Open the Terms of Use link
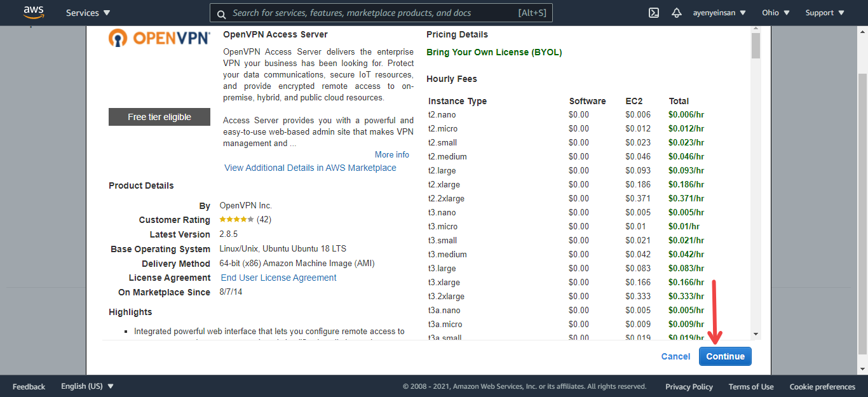This screenshot has width=868, height=397. (751, 386)
